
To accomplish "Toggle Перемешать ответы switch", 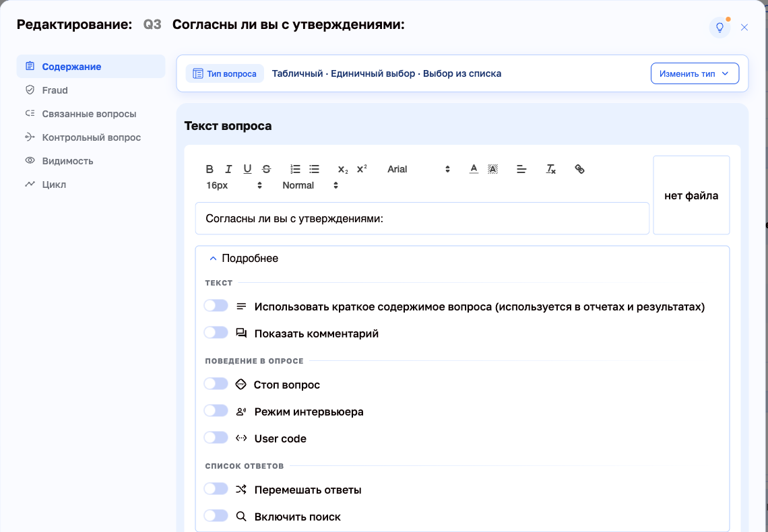I will click(216, 489).
